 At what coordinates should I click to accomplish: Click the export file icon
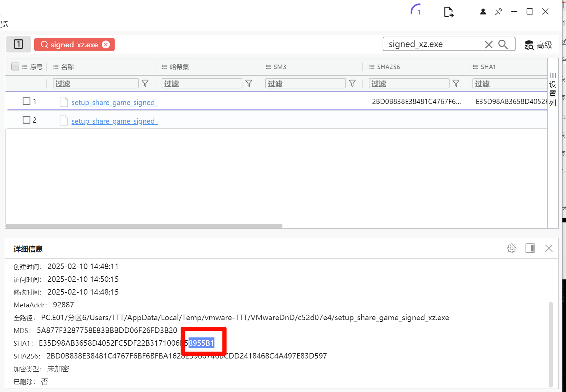449,12
